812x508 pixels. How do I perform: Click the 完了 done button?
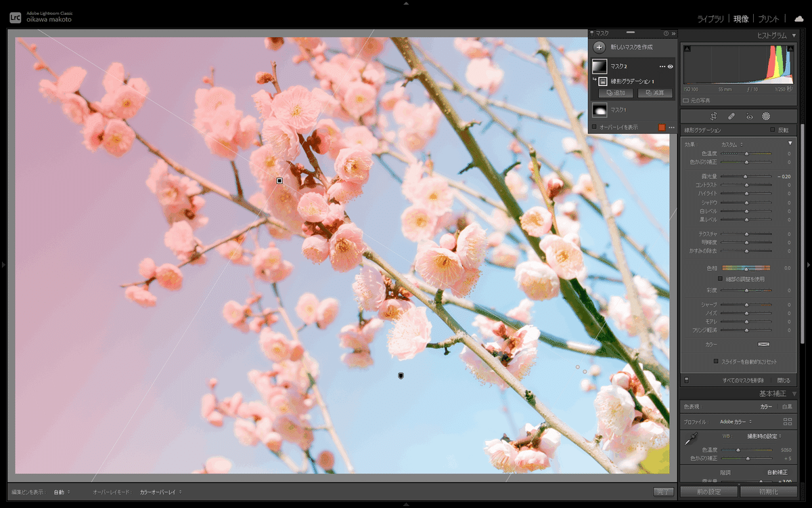pos(664,492)
